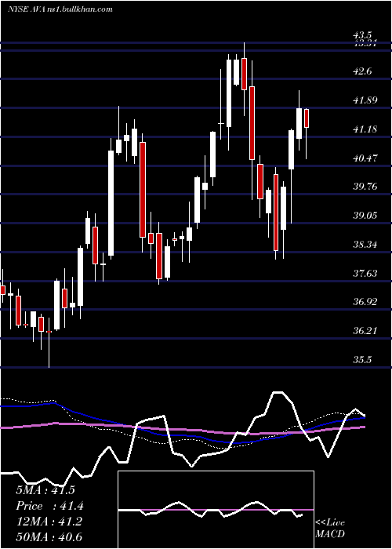Screen dimensions: 392x549
Task: Click the 38.34 price axis label
Action: [365, 245]
